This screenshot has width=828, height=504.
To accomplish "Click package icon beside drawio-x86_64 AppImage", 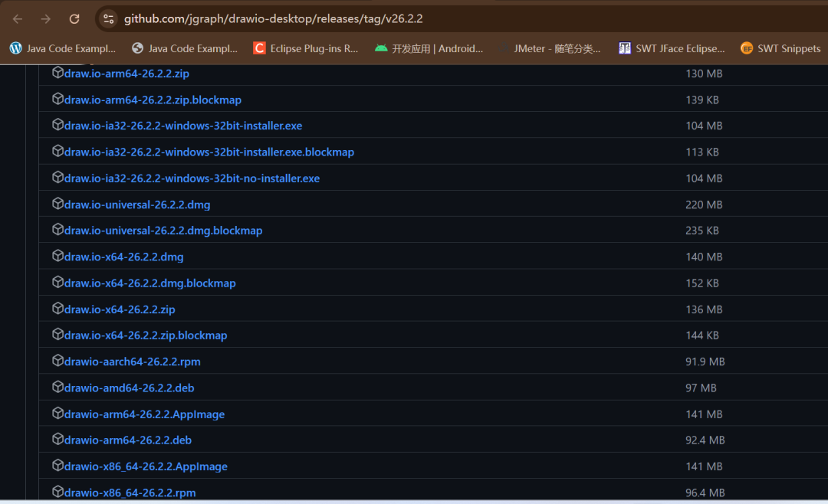I will click(x=58, y=466).
